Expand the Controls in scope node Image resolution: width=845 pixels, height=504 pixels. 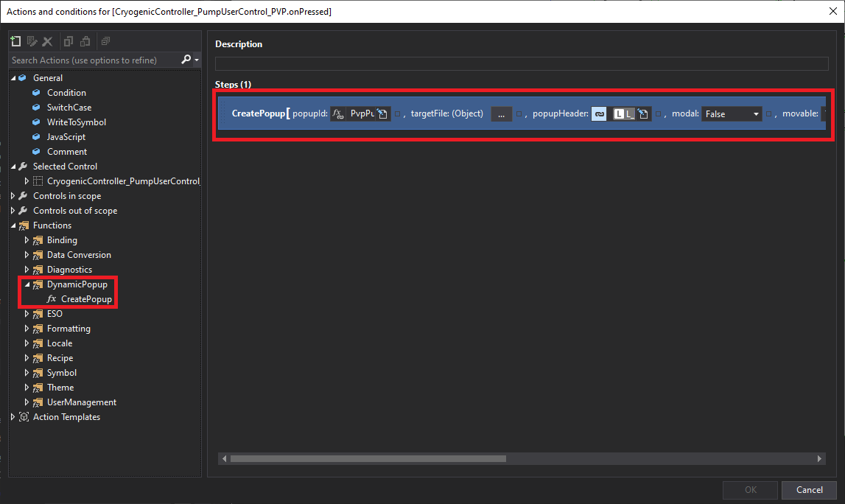click(x=13, y=196)
